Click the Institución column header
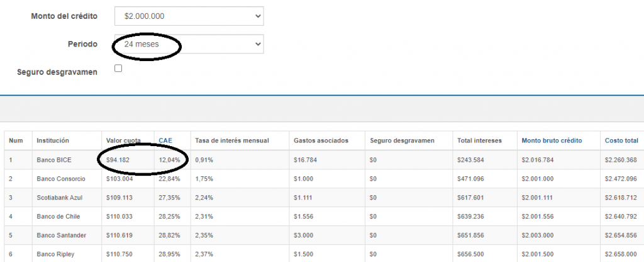 (x=53, y=140)
